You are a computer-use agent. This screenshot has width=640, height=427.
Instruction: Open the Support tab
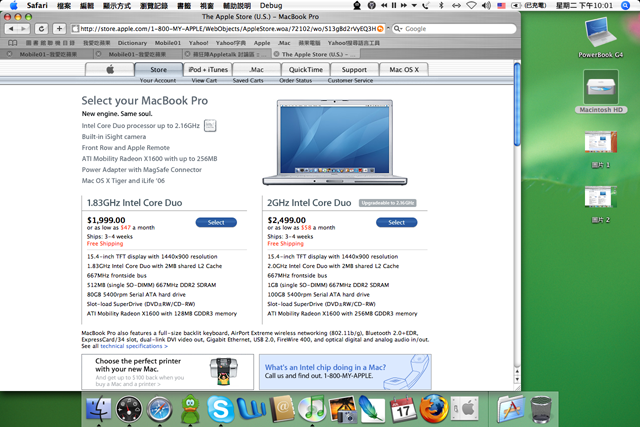click(x=354, y=69)
